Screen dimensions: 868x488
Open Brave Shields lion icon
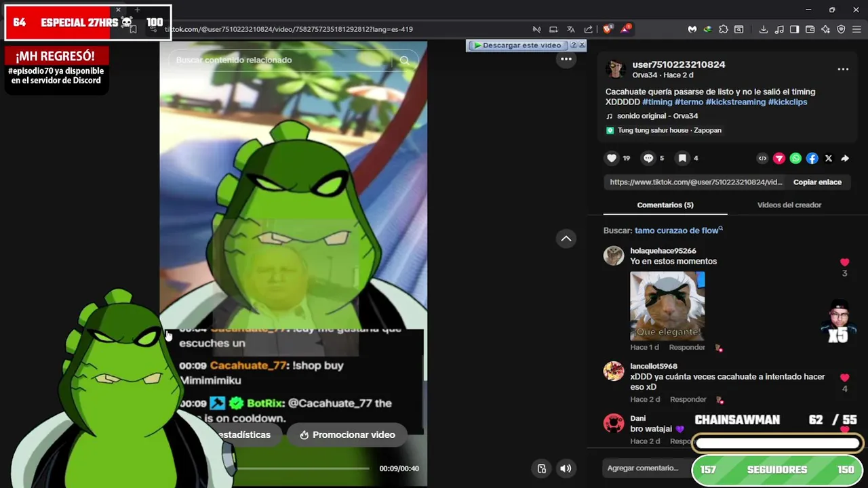pos(607,29)
